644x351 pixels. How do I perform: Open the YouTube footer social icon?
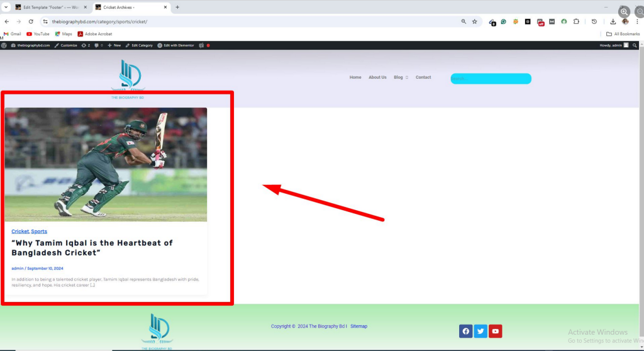click(x=496, y=331)
